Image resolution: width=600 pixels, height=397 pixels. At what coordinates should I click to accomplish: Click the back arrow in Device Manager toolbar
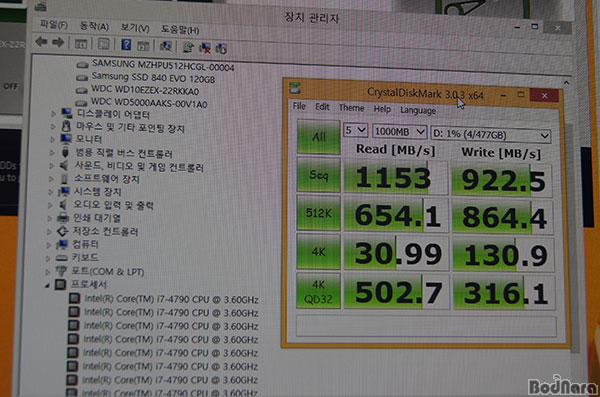(x=41, y=42)
